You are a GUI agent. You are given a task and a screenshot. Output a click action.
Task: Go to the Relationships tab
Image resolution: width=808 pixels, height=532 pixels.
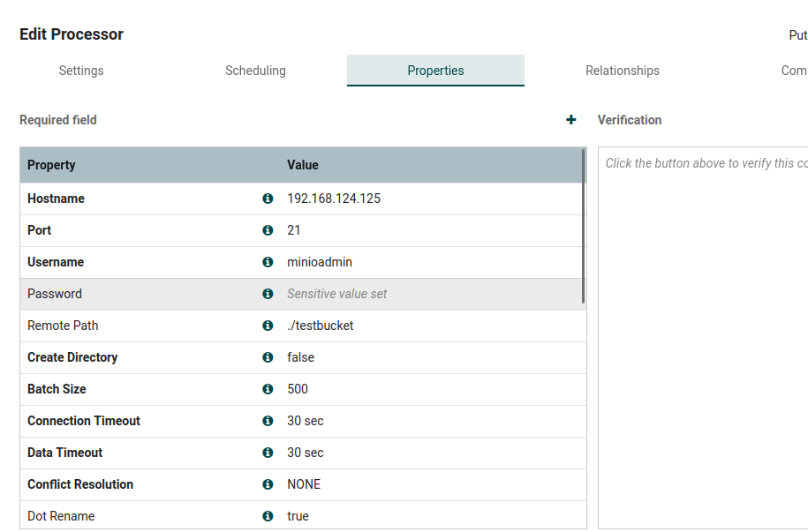623,71
